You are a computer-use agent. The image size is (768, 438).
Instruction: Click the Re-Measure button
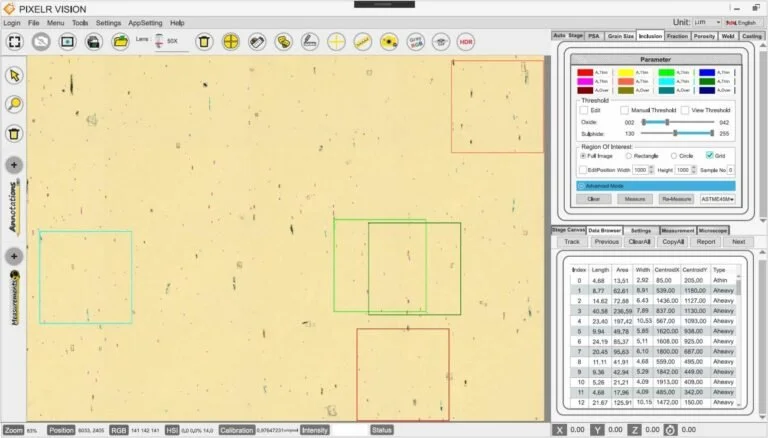676,199
